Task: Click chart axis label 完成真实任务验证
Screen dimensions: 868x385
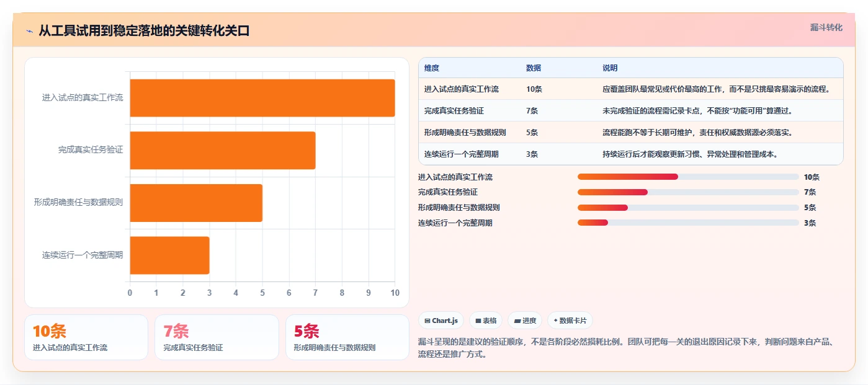Action: click(91, 150)
